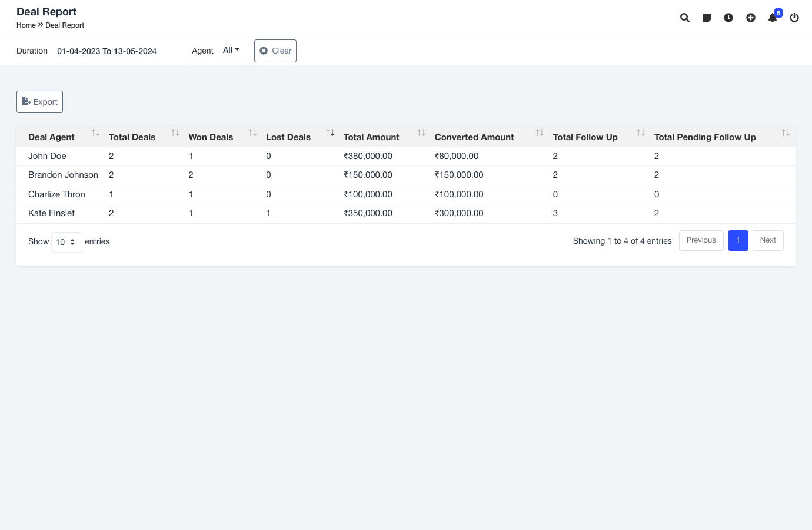The image size is (812, 530).
Task: Select the Kate Finslet table row
Action: [52, 213]
